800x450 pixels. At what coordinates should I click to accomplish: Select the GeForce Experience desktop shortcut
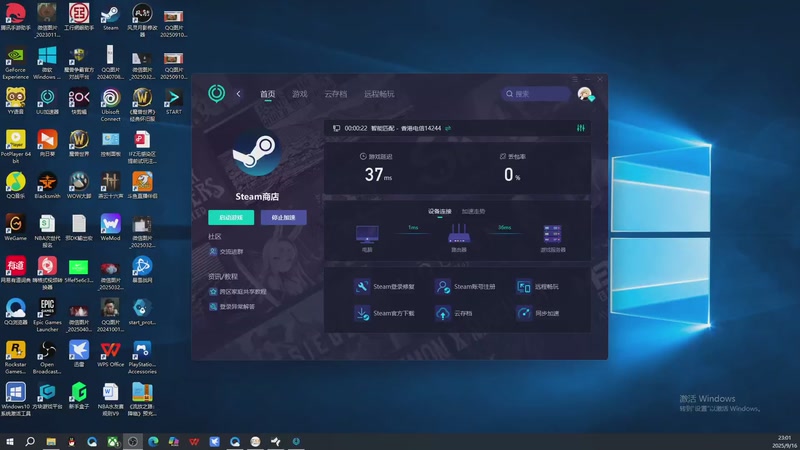pos(15,63)
